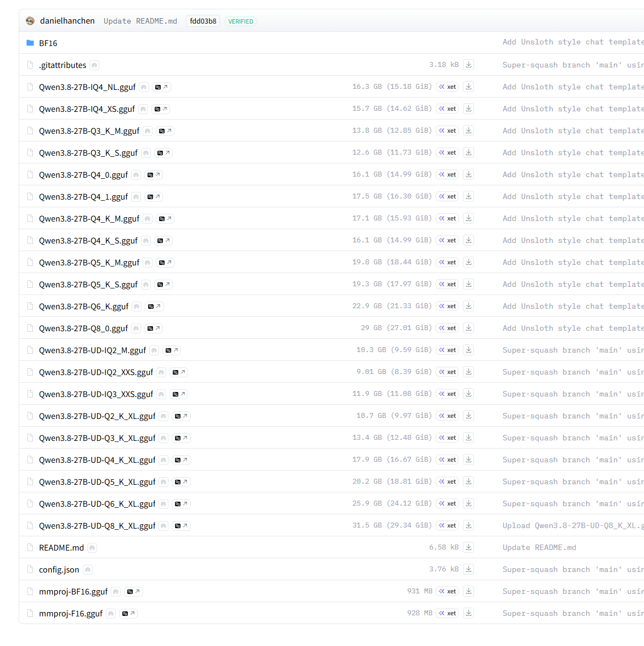The height and width of the screenshot is (646, 644).
Task: Click size '31.5 GB (29.34 GiB)'
Action: point(392,525)
